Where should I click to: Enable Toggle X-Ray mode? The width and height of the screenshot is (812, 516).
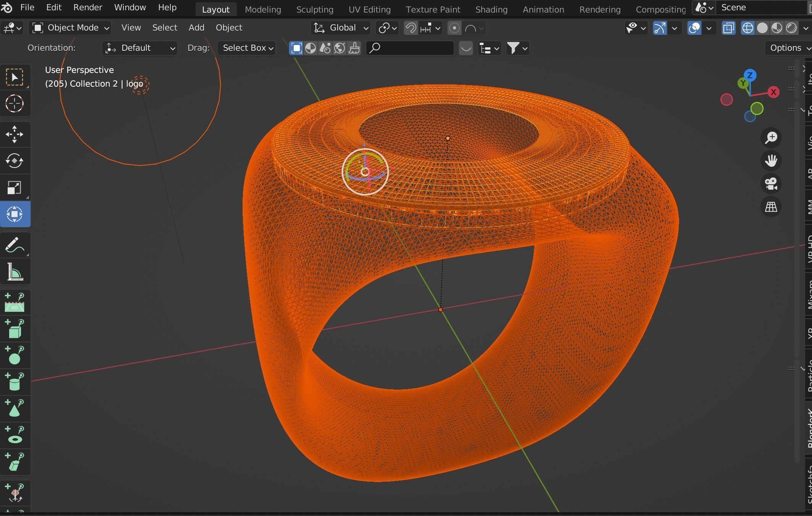click(x=729, y=28)
